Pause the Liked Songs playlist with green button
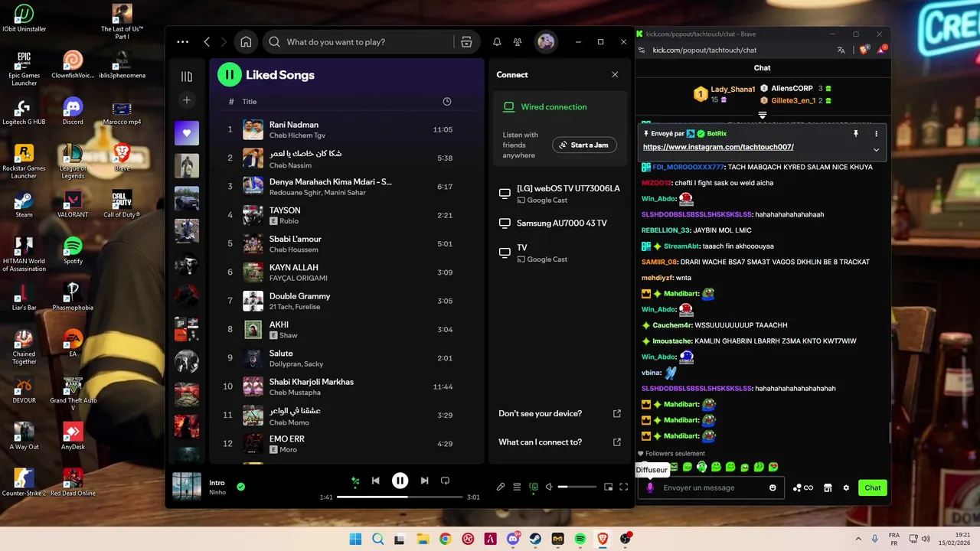The width and height of the screenshot is (980, 551). tap(230, 74)
